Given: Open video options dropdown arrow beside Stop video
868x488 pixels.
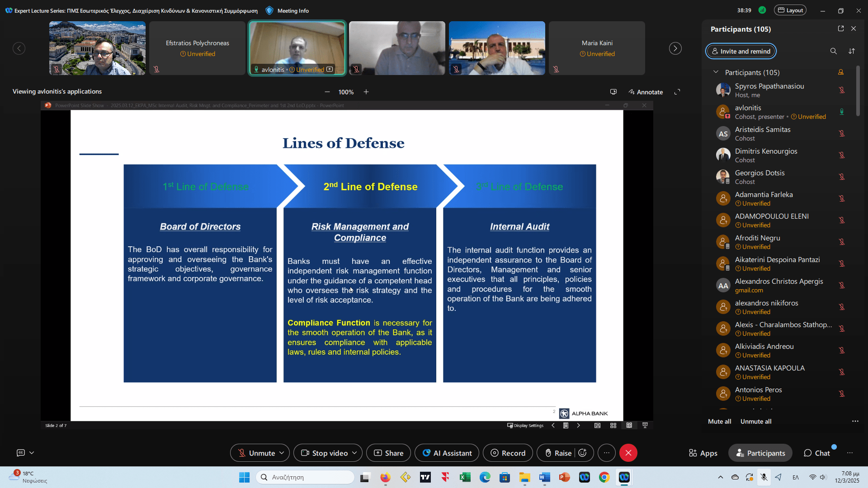Looking at the screenshot, I should coord(354,453).
